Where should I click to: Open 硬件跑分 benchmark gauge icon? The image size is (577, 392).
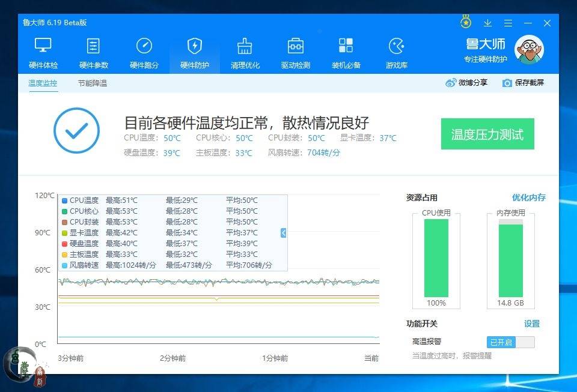[144, 46]
